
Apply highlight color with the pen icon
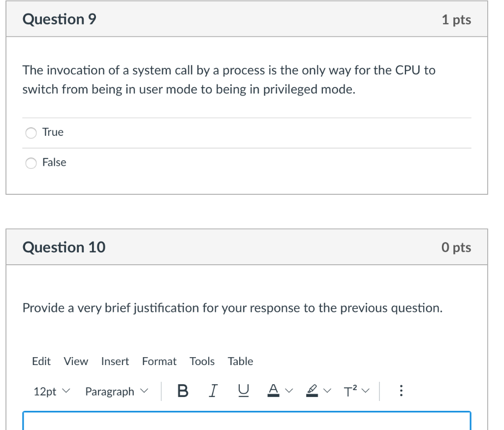click(312, 389)
